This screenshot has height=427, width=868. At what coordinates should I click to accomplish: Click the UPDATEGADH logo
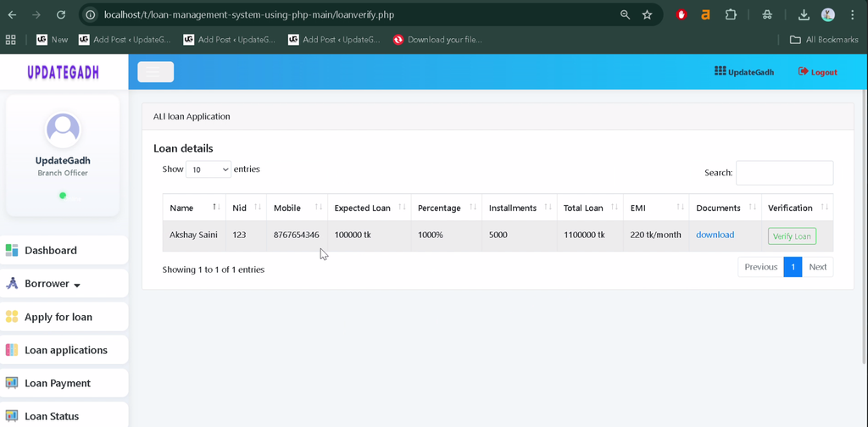[x=64, y=72]
